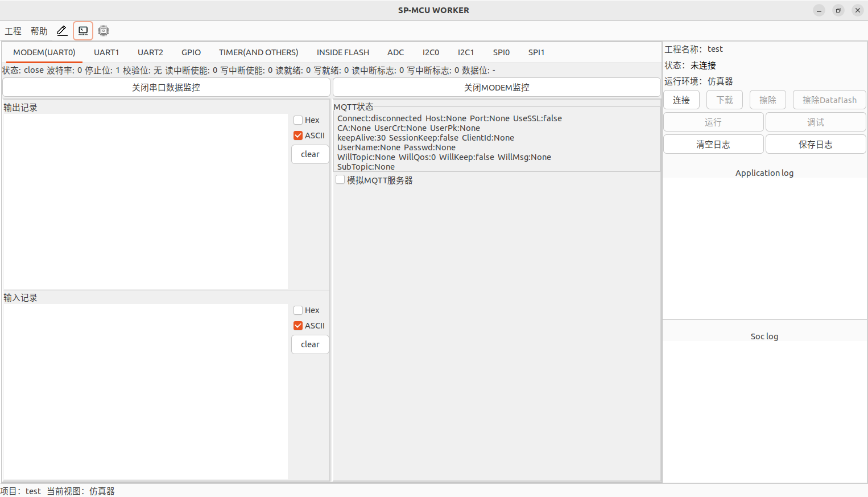Switch to the GPIO tab
The image size is (868, 497).
[191, 52]
